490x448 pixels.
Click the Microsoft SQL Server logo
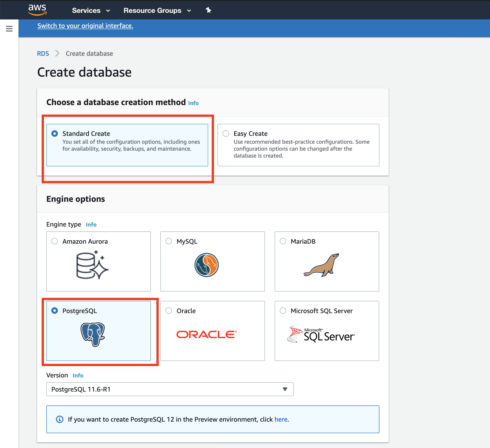(x=321, y=334)
